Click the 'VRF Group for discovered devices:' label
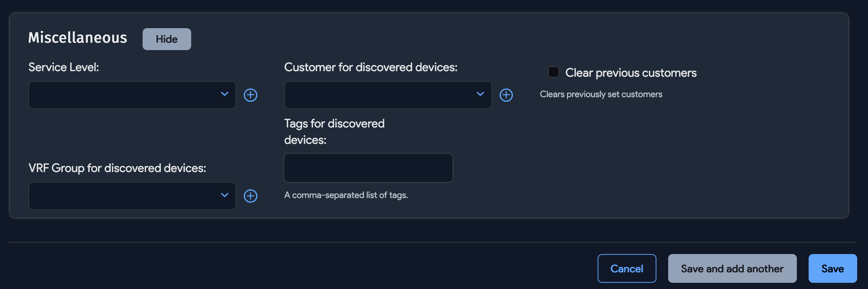The width and height of the screenshot is (868, 289). 117,168
